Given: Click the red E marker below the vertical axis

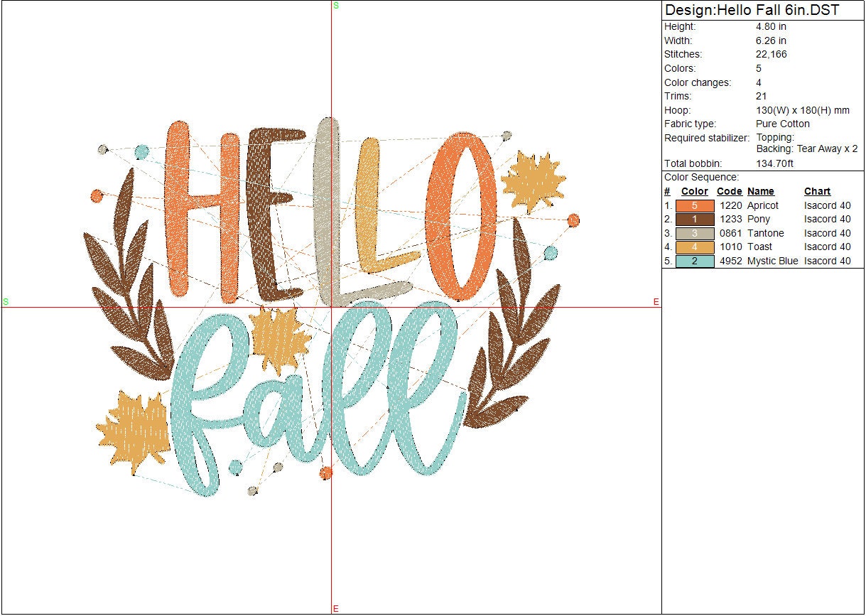Looking at the screenshot, I should pyautogui.click(x=336, y=609).
